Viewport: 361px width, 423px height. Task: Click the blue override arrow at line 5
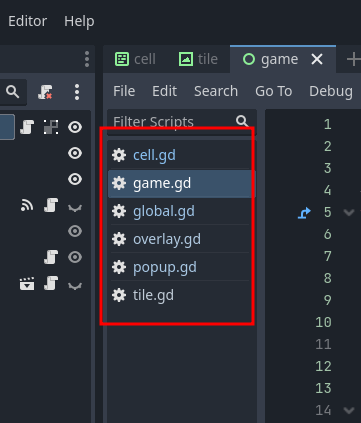pyautogui.click(x=304, y=213)
